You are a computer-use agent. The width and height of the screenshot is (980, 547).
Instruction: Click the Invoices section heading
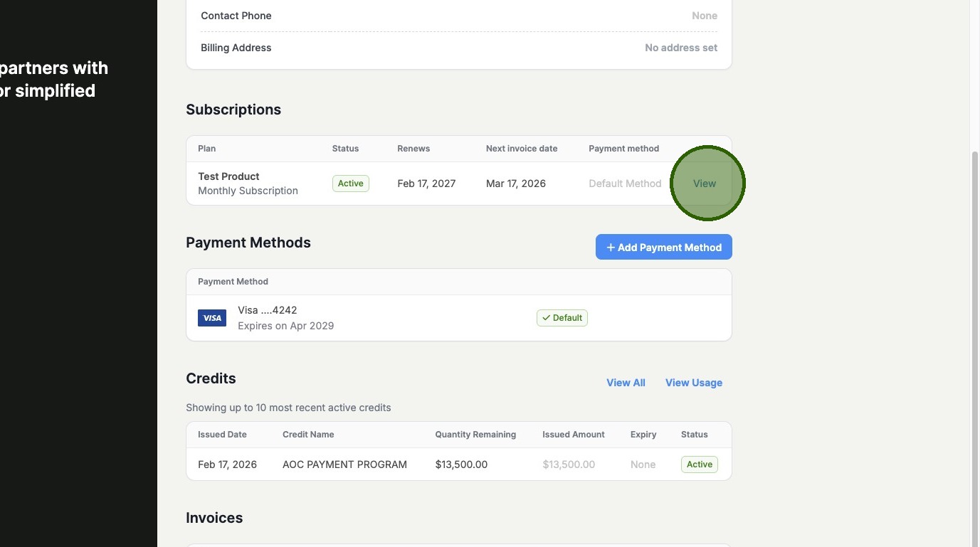click(214, 518)
